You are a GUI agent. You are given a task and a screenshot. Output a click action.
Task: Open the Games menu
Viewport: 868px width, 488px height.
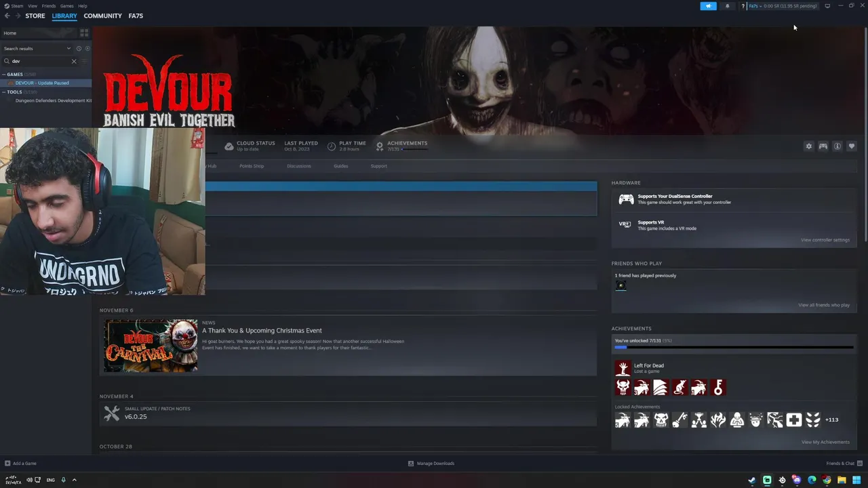[x=66, y=5]
